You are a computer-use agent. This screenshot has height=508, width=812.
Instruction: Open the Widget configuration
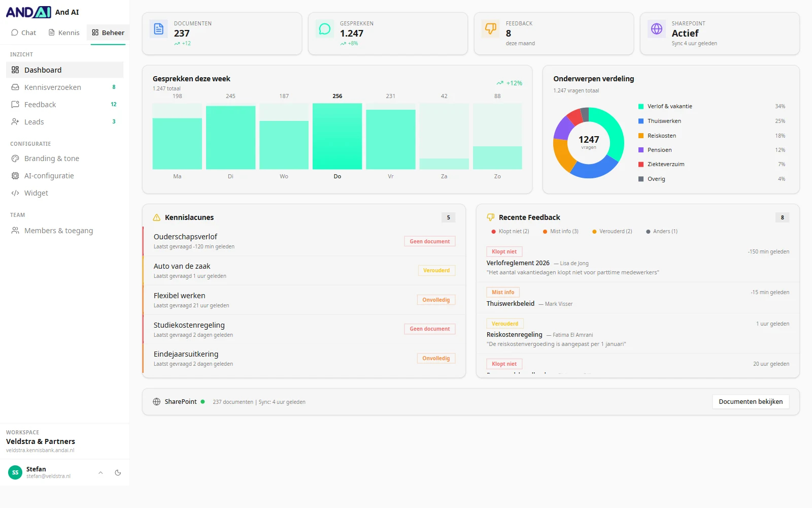click(x=64, y=193)
